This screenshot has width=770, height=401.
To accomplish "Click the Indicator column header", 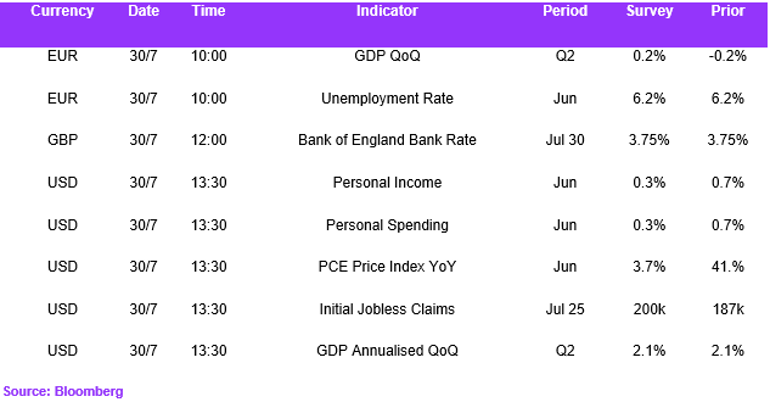I will click(x=387, y=11).
